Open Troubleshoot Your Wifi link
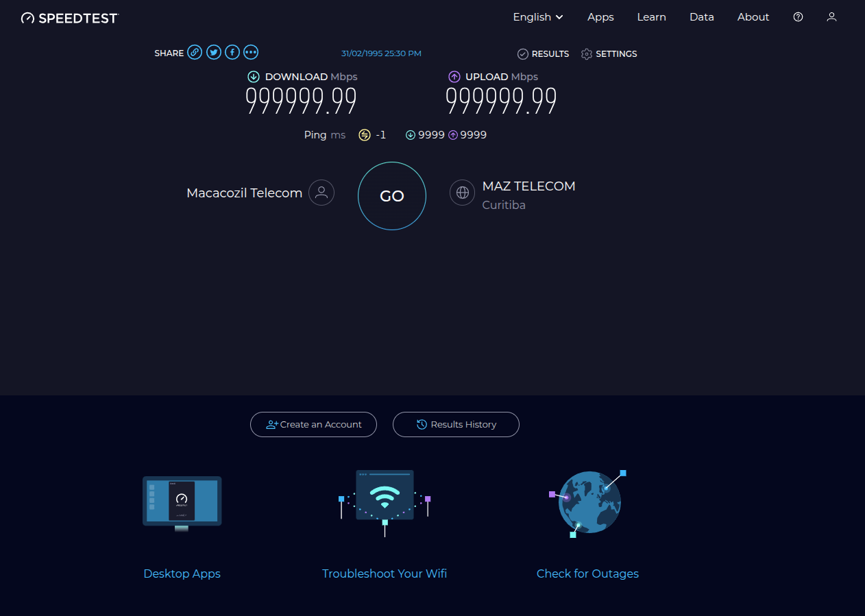865x616 pixels. [x=385, y=574]
